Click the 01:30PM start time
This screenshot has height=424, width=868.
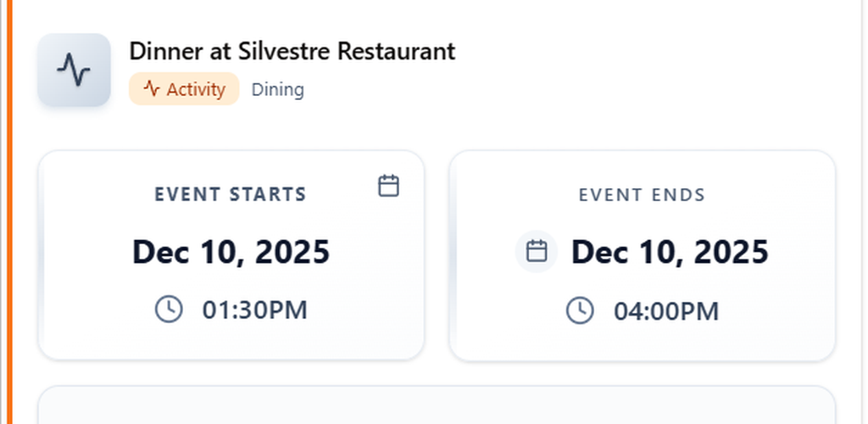coord(254,310)
